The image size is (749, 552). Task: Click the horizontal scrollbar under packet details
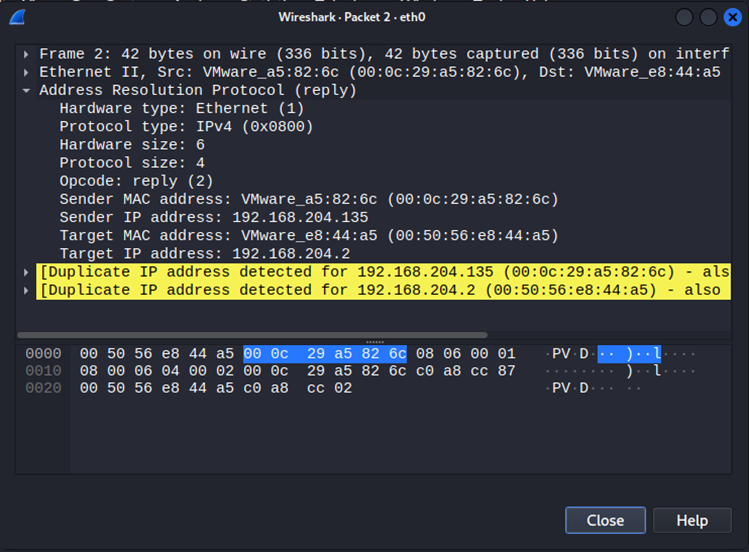pyautogui.click(x=252, y=335)
